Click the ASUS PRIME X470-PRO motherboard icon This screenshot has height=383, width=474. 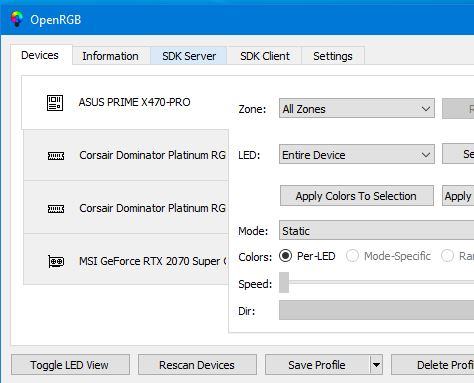[x=55, y=103]
